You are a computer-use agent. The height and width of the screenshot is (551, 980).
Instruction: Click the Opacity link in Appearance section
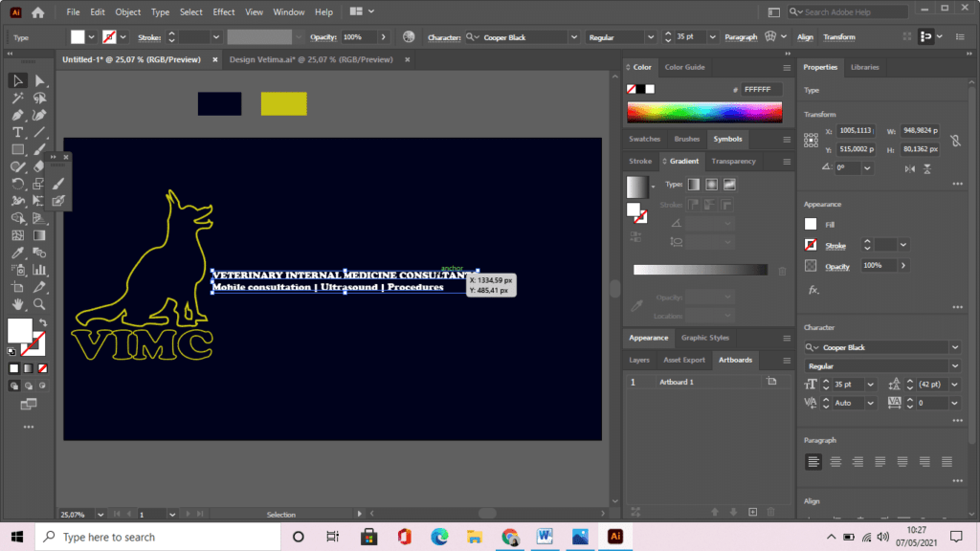[x=836, y=266]
